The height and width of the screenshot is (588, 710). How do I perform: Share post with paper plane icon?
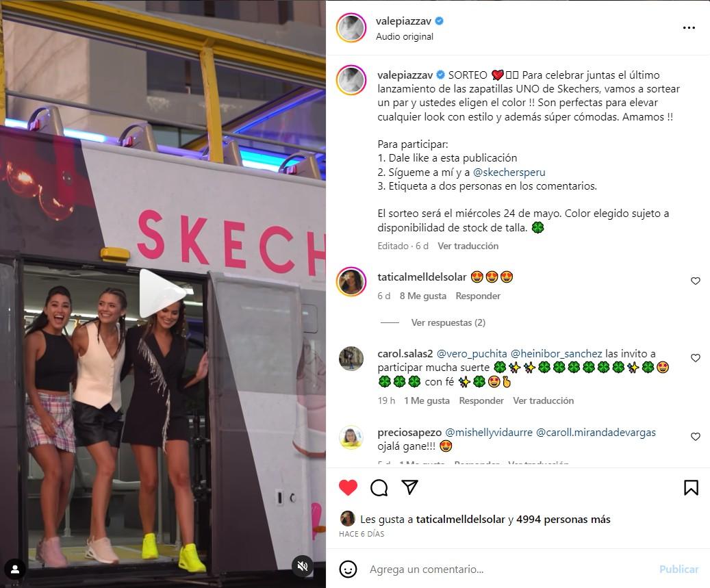pos(409,487)
